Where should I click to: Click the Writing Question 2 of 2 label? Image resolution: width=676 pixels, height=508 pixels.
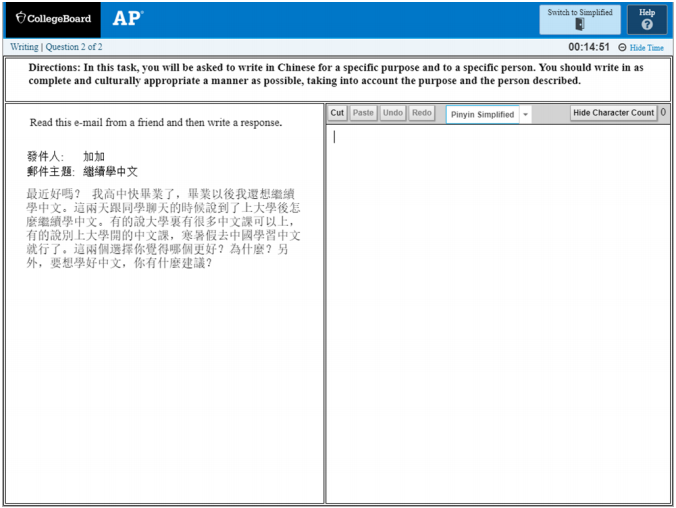56,47
